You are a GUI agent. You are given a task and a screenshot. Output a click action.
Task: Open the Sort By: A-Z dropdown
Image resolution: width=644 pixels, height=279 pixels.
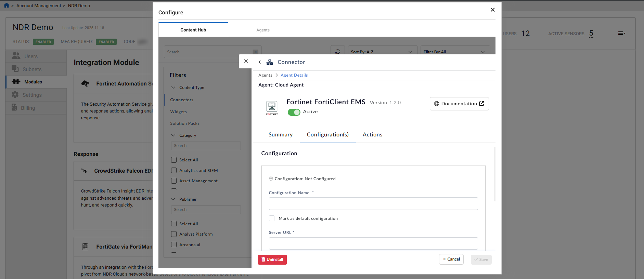click(x=383, y=51)
